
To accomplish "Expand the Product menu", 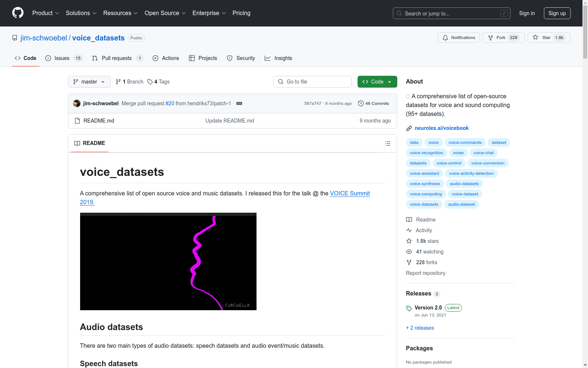I will [x=46, y=13].
